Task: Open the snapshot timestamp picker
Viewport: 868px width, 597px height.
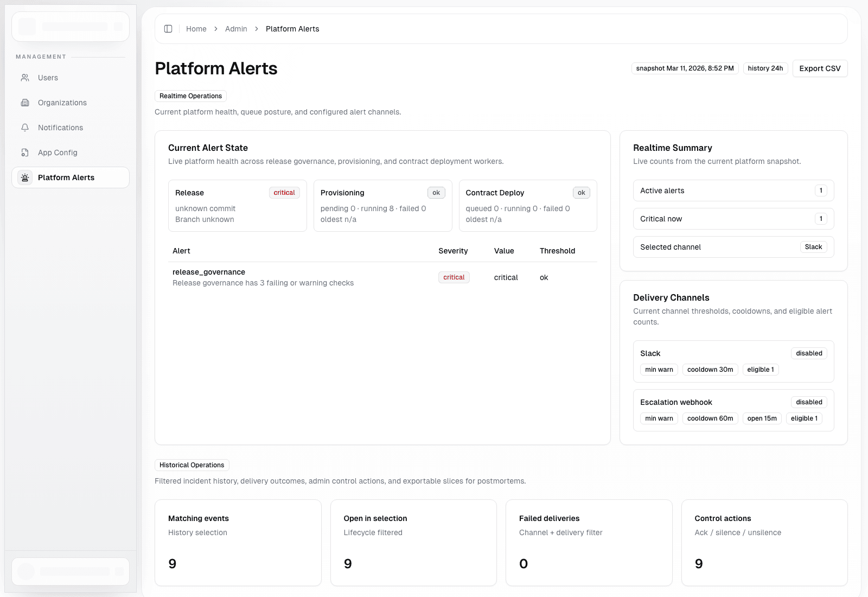Action: [684, 68]
